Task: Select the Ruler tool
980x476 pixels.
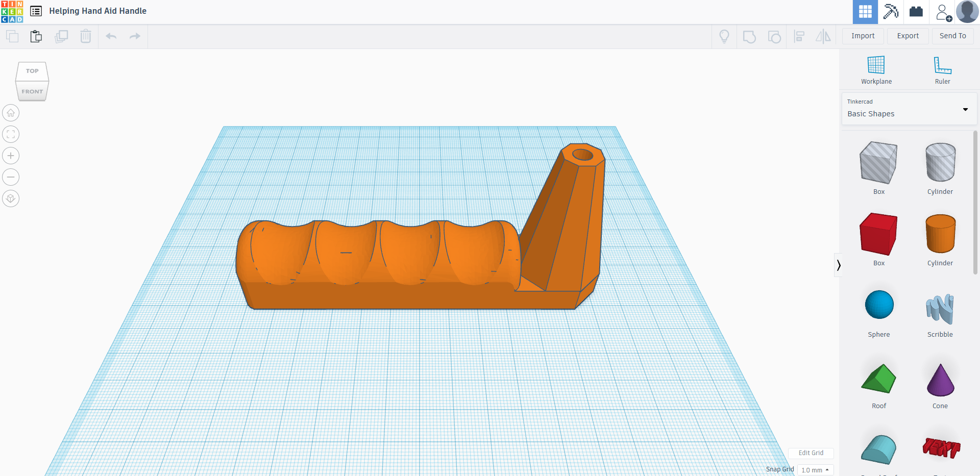Action: pyautogui.click(x=943, y=70)
